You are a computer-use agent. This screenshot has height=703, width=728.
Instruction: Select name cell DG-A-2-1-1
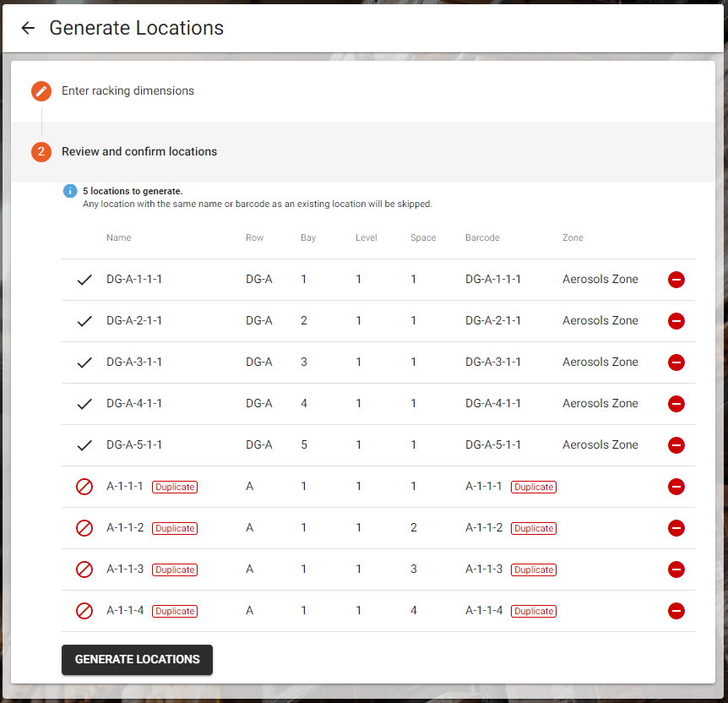point(134,320)
